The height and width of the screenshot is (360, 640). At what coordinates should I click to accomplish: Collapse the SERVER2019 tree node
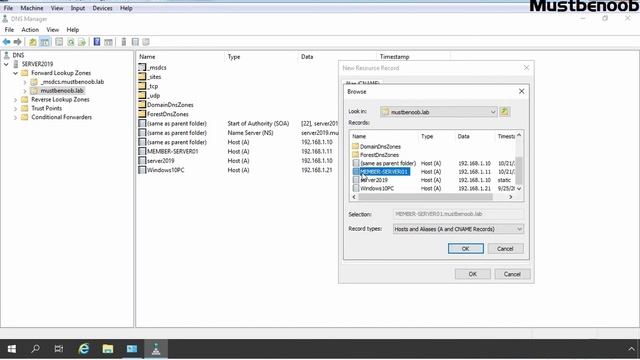(x=7, y=64)
